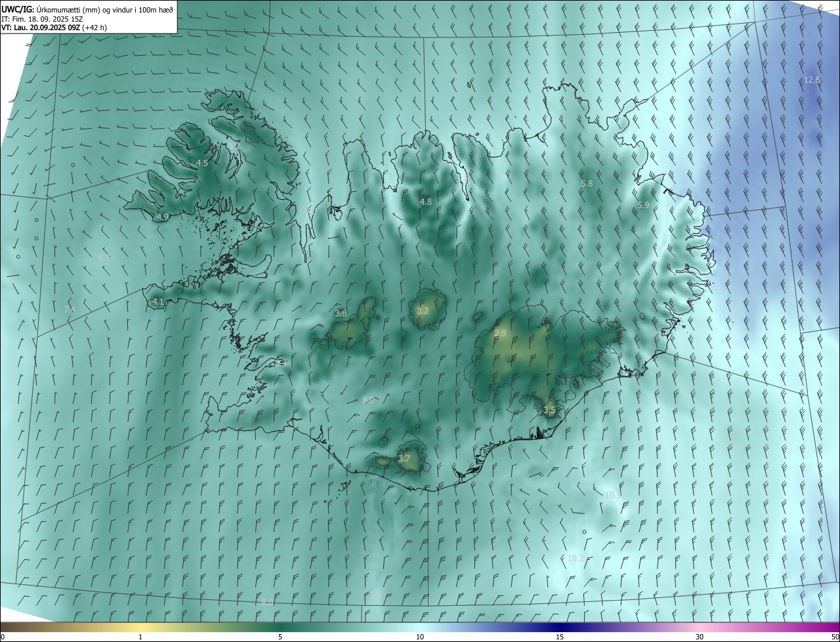Click the 10 tick on the color scale
This screenshot has height=642, width=840.
pos(420,637)
